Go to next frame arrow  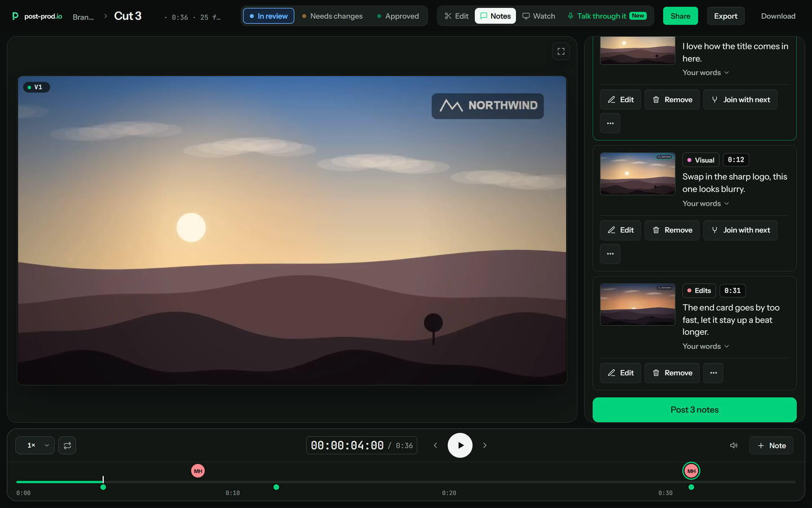(485, 445)
